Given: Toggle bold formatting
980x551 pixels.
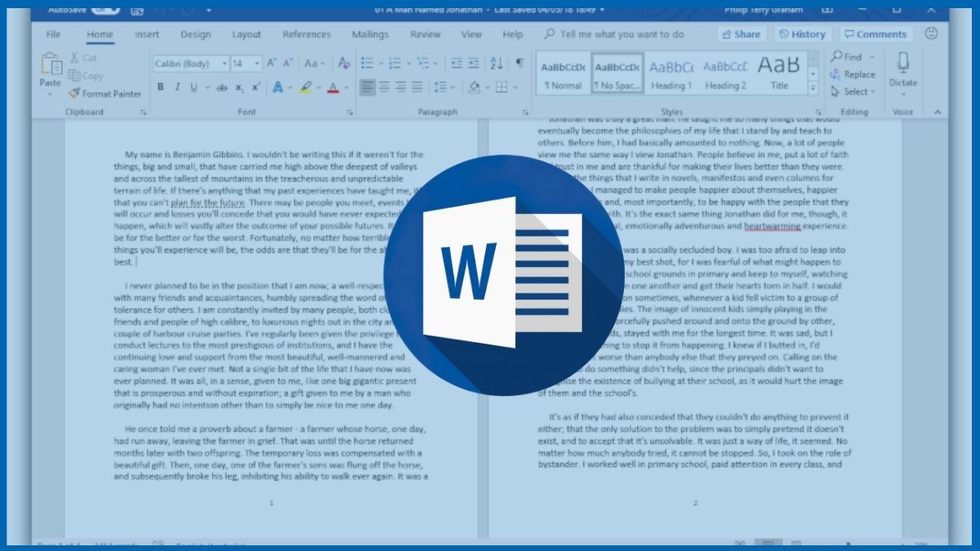Looking at the screenshot, I should [x=159, y=86].
